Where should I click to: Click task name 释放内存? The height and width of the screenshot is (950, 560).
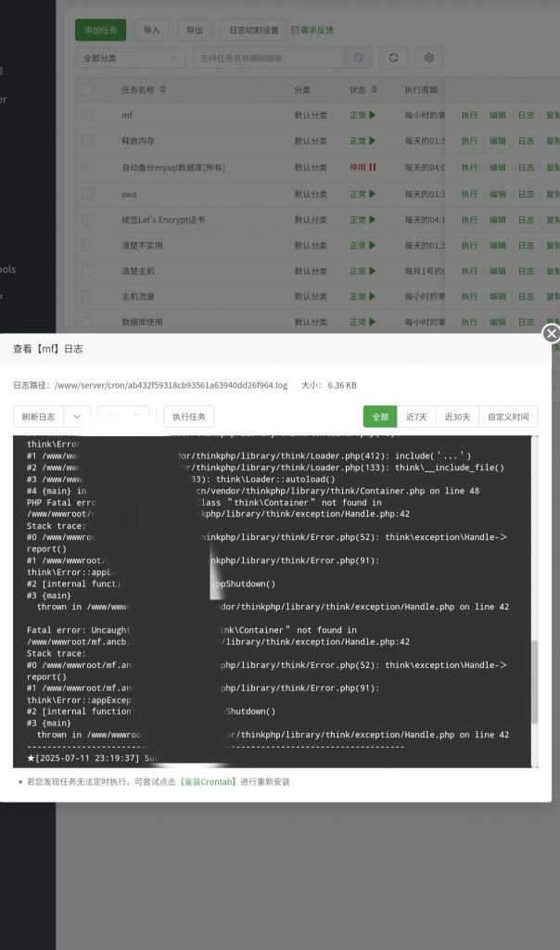click(x=138, y=141)
